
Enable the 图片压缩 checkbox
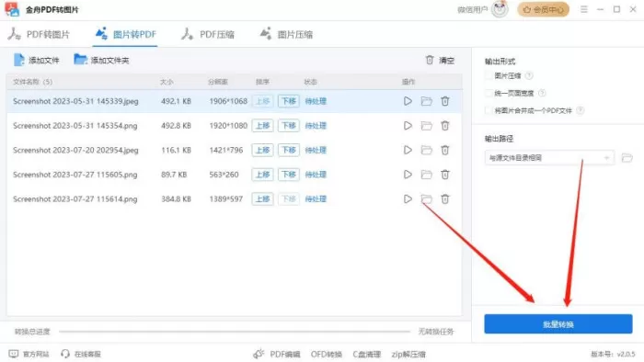[489, 76]
